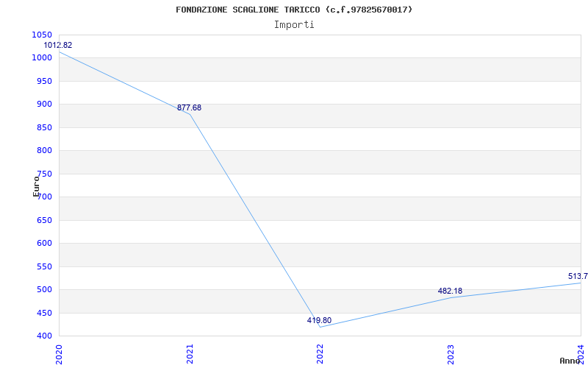The width and height of the screenshot is (588, 368).
Task: Click the 2023 x-axis label
Action: [x=451, y=354]
